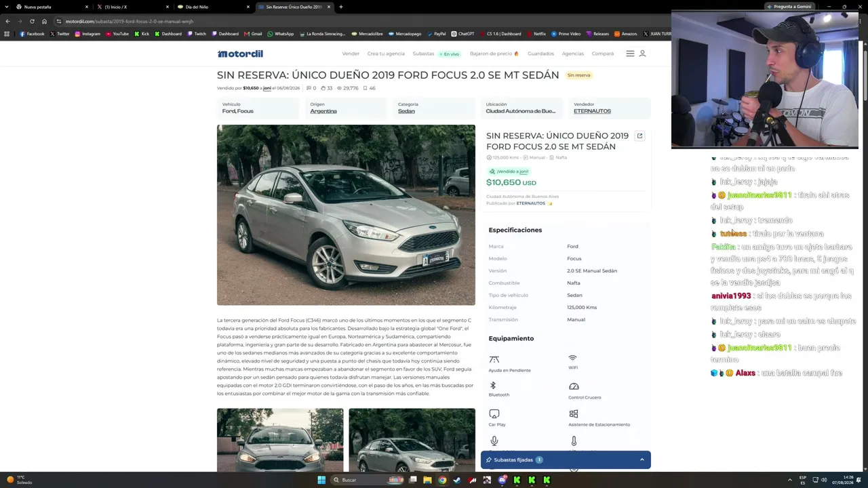
Task: Open Bajaron de precio menu item
Action: [494, 54]
